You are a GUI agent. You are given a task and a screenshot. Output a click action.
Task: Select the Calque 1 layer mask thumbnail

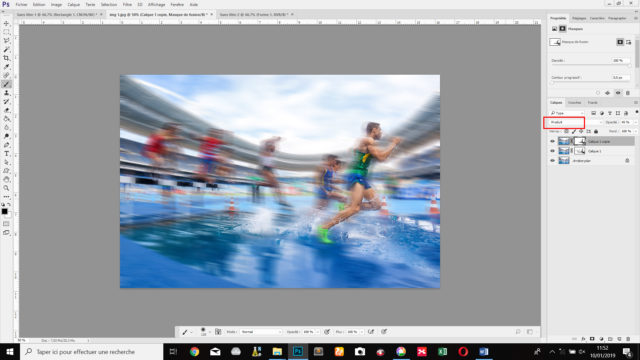pyautogui.click(x=580, y=151)
